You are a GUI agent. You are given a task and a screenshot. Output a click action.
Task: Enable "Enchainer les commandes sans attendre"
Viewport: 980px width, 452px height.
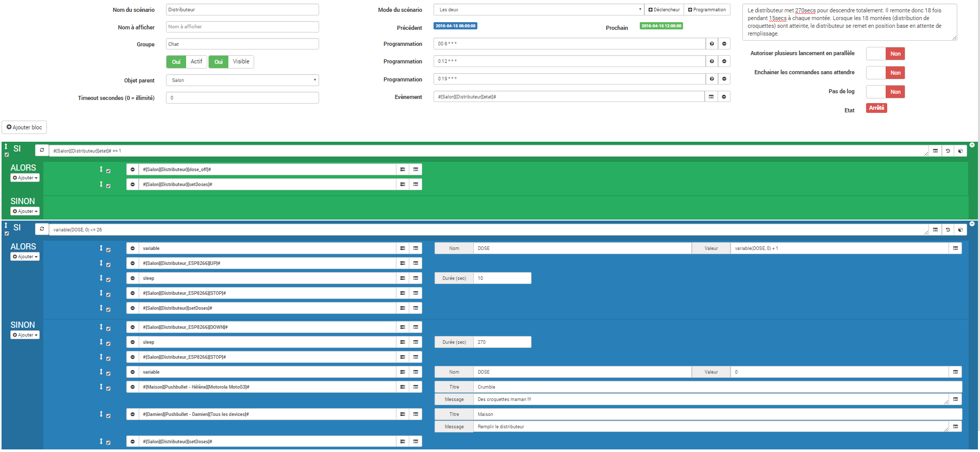click(885, 73)
